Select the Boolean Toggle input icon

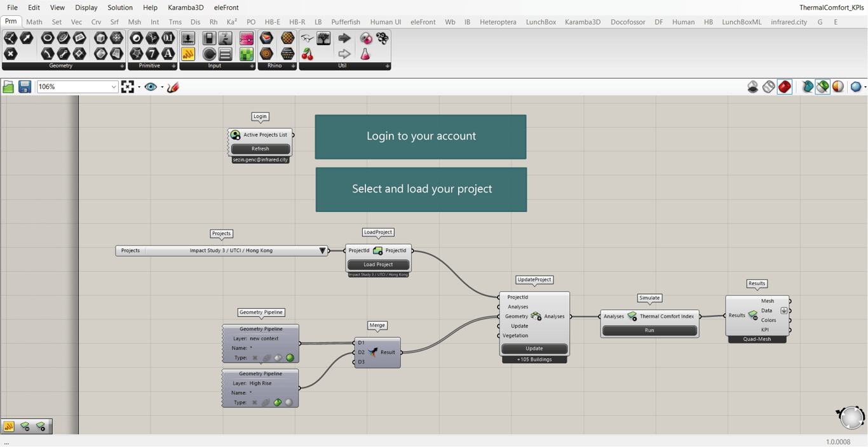point(209,38)
